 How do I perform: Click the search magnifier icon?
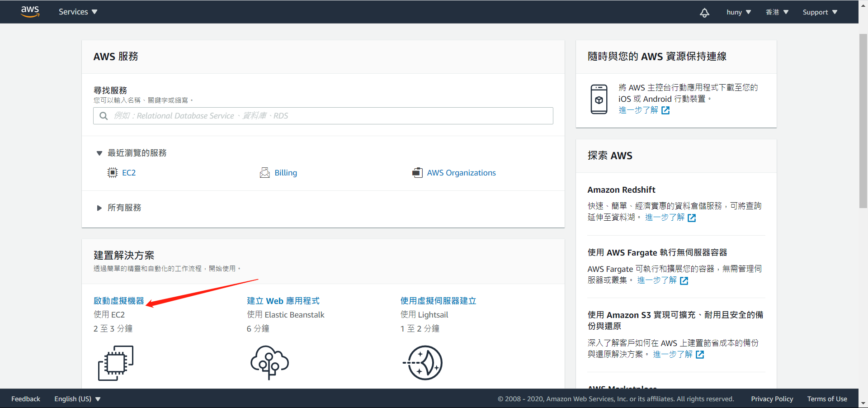click(x=104, y=116)
